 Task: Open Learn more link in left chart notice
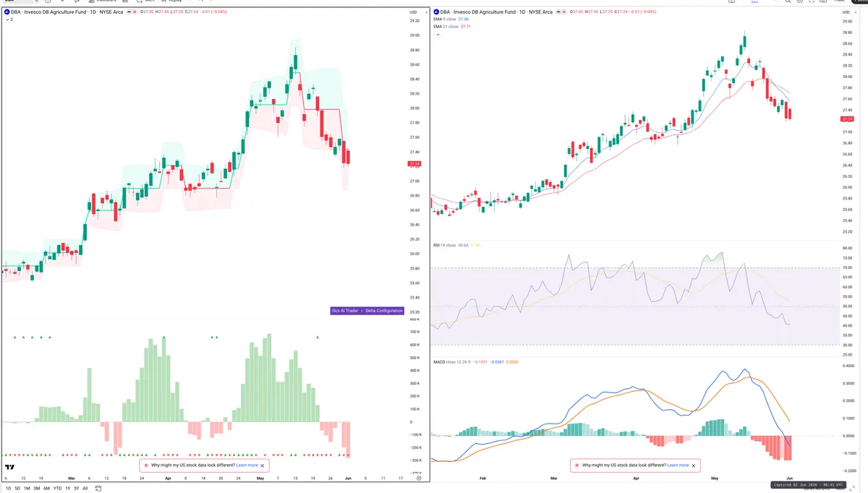point(247,466)
